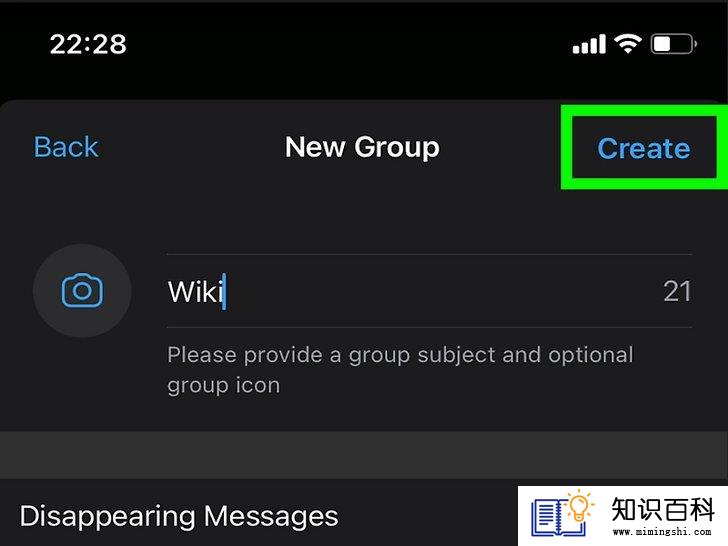Create the group with Create button
728x546 pixels.
[x=644, y=148]
